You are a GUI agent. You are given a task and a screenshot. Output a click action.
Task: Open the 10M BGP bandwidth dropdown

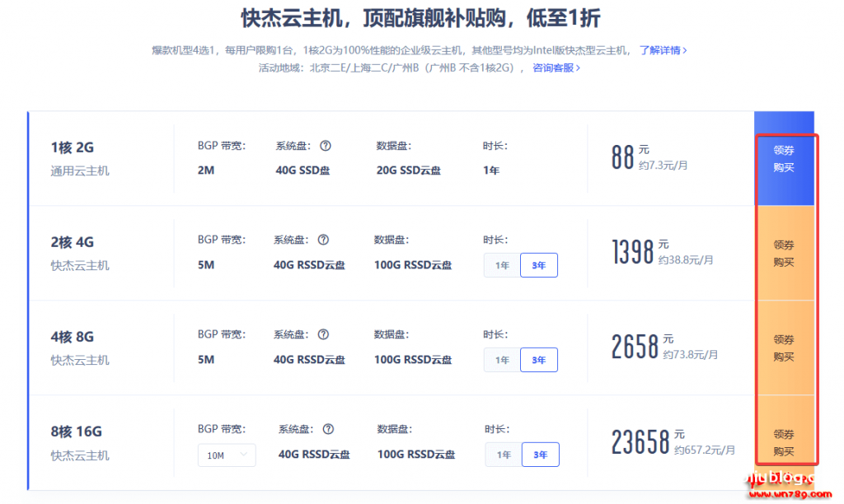point(227,455)
